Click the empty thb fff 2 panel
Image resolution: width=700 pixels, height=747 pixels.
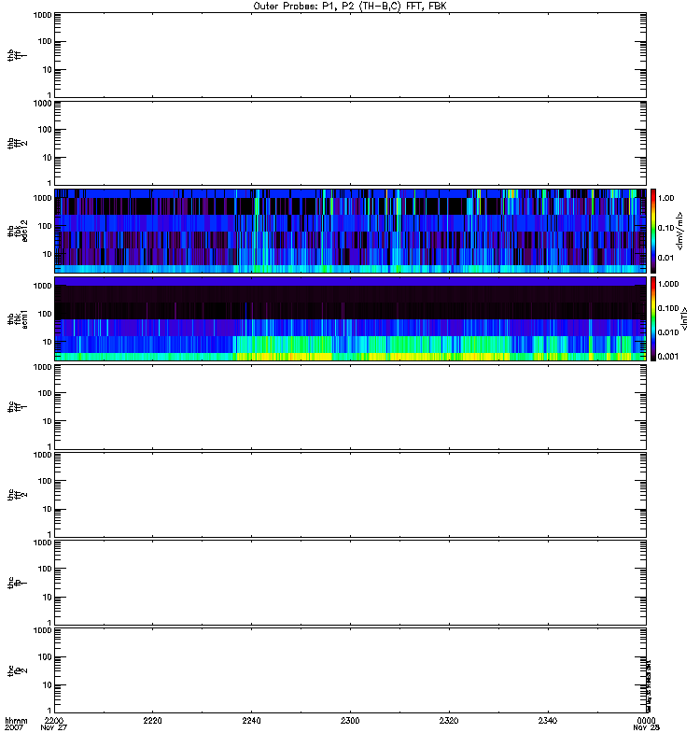pyautogui.click(x=350, y=142)
